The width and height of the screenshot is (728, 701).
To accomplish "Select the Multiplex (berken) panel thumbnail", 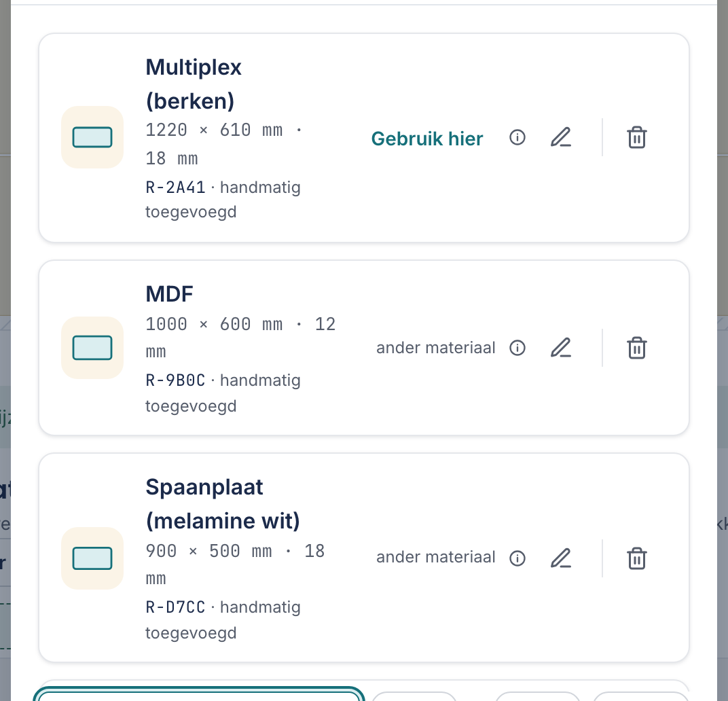I will click(x=92, y=137).
